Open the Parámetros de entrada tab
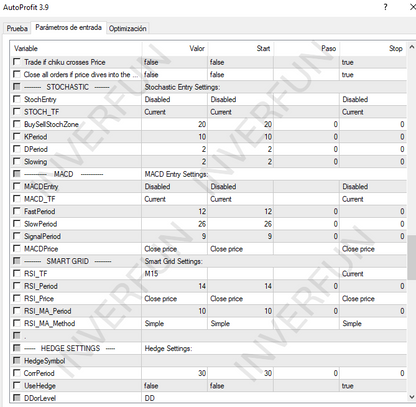416x407 pixels. tap(68, 27)
